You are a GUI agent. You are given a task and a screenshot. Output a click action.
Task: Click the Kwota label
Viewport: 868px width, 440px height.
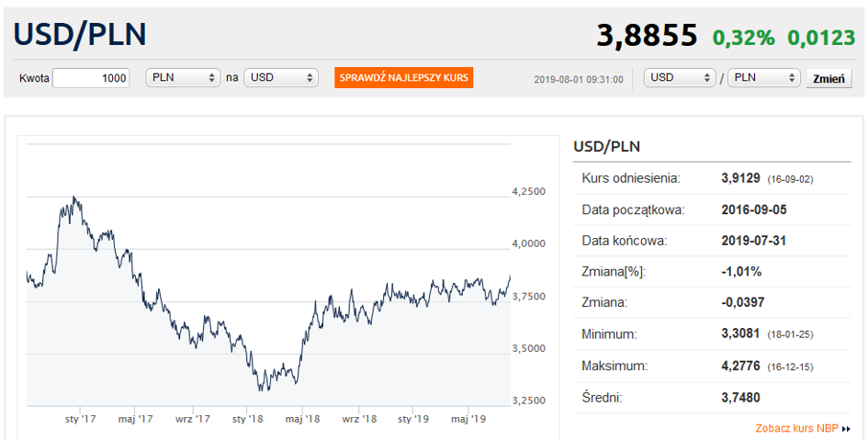pos(34,78)
